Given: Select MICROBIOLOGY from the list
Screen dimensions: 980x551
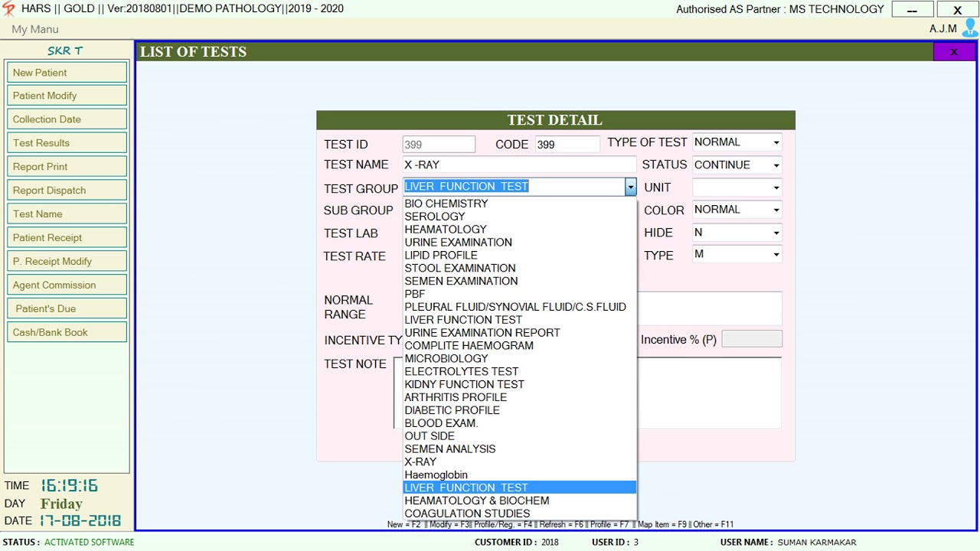Looking at the screenshot, I should (520, 359).
